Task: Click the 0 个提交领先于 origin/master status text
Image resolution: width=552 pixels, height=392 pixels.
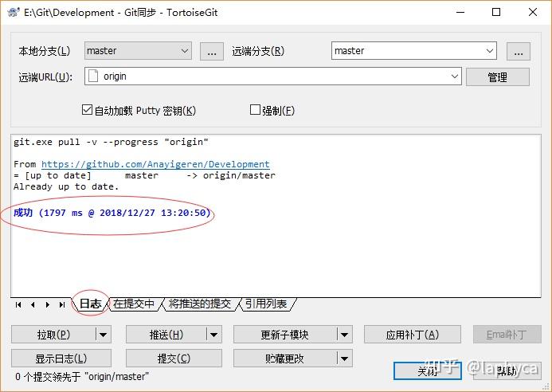Action: 82,377
